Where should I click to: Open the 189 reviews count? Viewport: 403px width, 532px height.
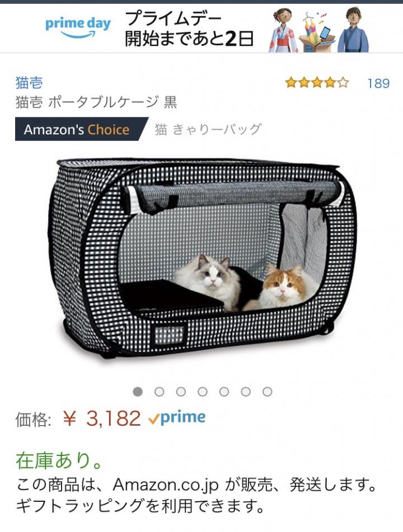(x=378, y=83)
